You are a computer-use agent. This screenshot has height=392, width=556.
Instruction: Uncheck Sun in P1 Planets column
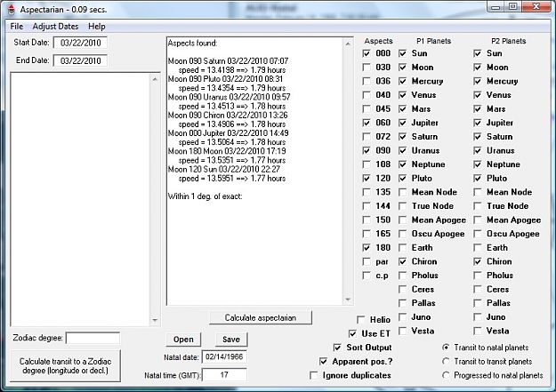click(x=402, y=53)
